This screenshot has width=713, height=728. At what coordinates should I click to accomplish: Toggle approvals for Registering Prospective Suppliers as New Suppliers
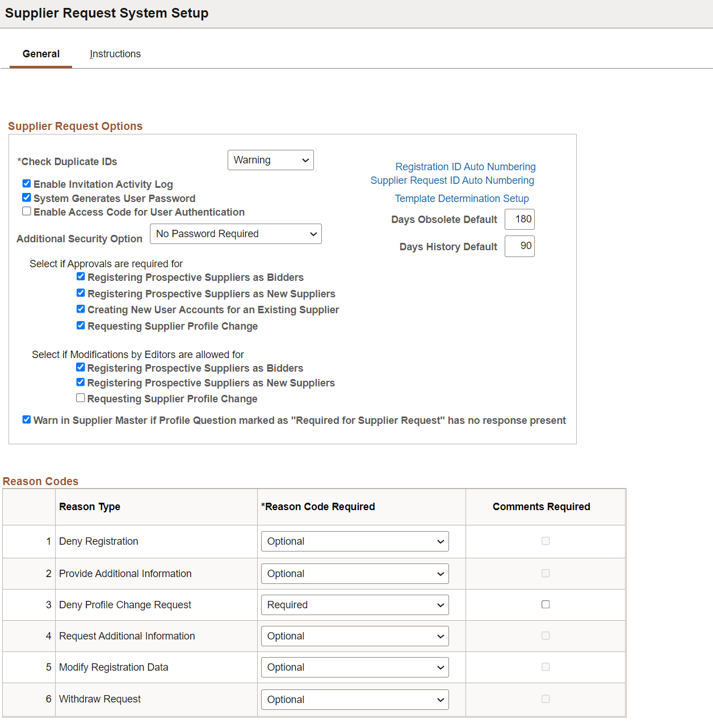coord(81,293)
